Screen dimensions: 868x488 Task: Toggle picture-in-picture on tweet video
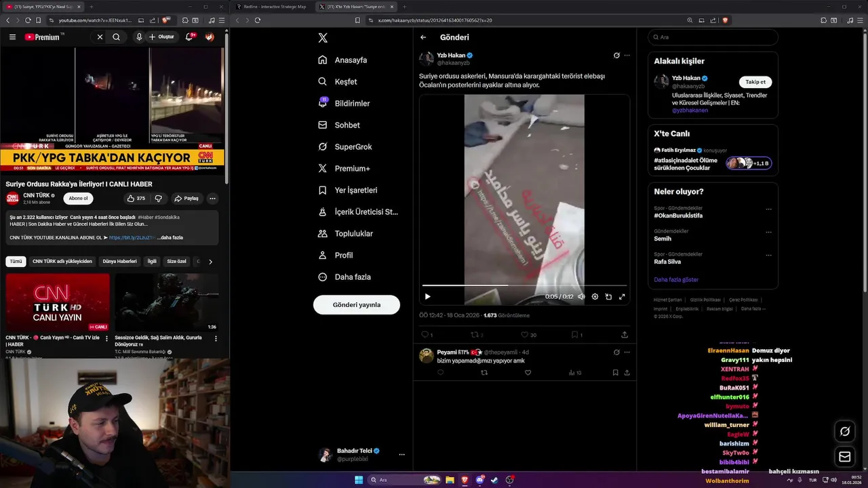point(608,296)
